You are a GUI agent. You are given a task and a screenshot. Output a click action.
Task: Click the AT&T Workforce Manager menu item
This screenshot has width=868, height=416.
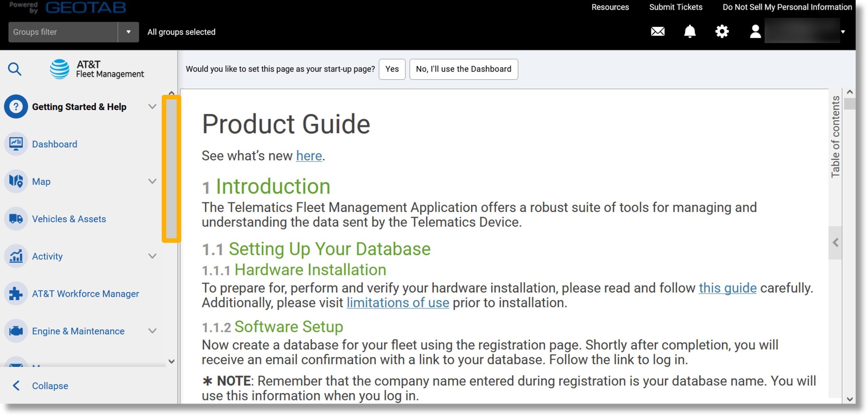[x=86, y=293]
